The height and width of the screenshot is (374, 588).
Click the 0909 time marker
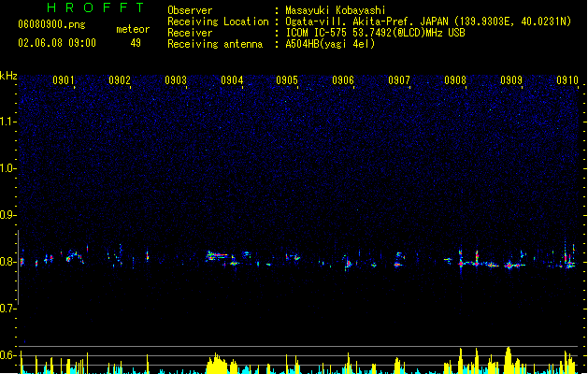[x=511, y=79]
